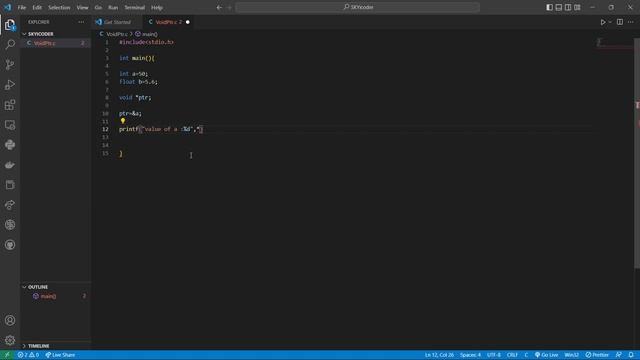Open the run button dropdown arrow
This screenshot has width=640, height=360.
(610, 22)
